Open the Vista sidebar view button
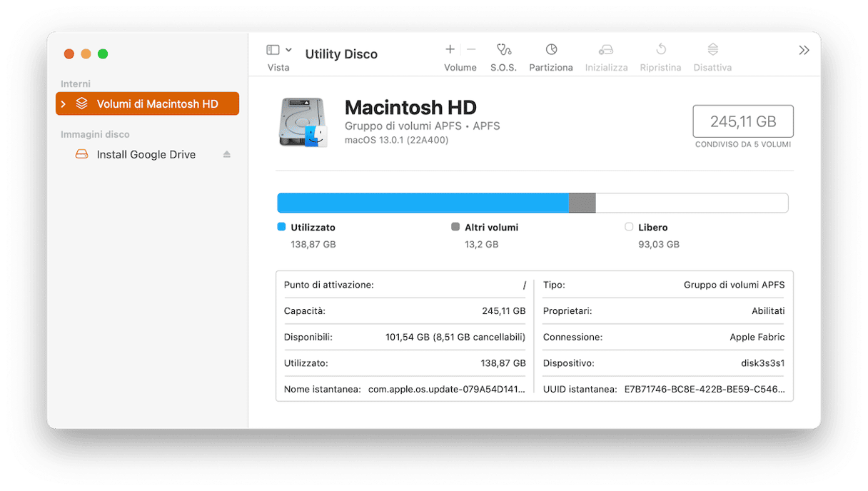The image size is (868, 491). point(273,50)
